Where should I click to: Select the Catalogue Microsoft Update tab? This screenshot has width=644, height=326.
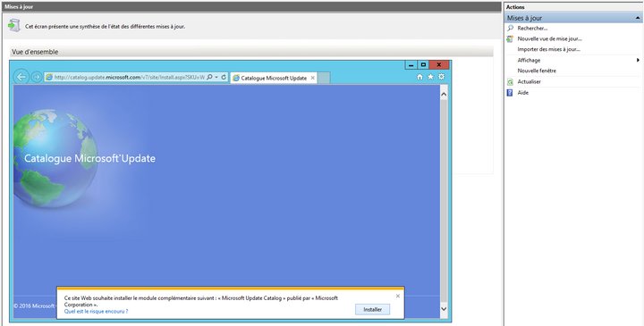pyautogui.click(x=274, y=78)
